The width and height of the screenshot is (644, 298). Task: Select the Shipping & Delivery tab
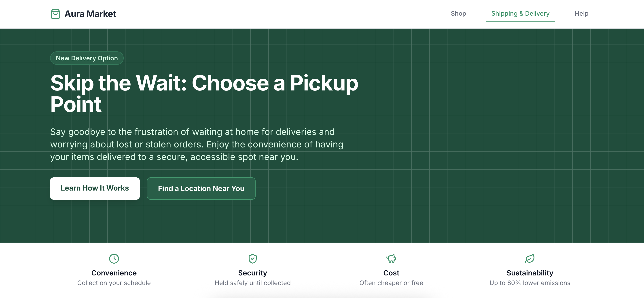[x=520, y=13]
